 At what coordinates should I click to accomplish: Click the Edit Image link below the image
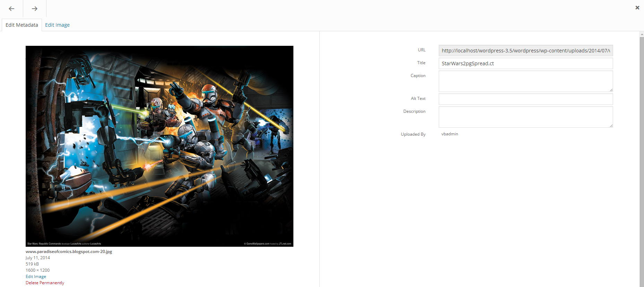[36, 277]
